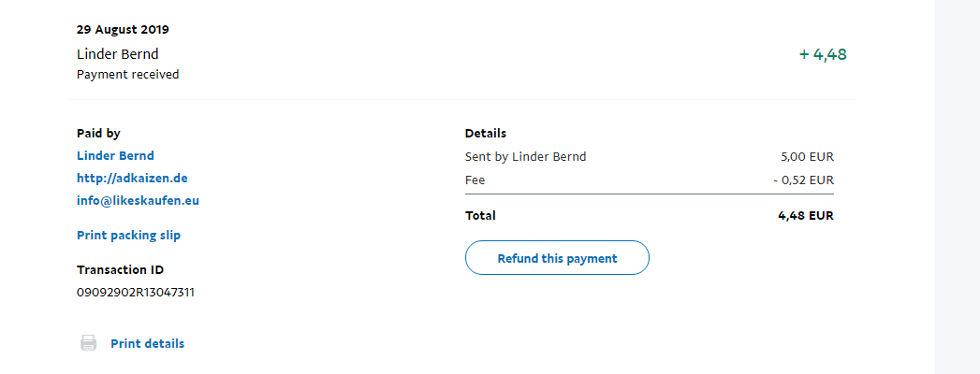Click the 5,00 EUR sent amount
Screen dimensions: 980x374
coord(807,156)
